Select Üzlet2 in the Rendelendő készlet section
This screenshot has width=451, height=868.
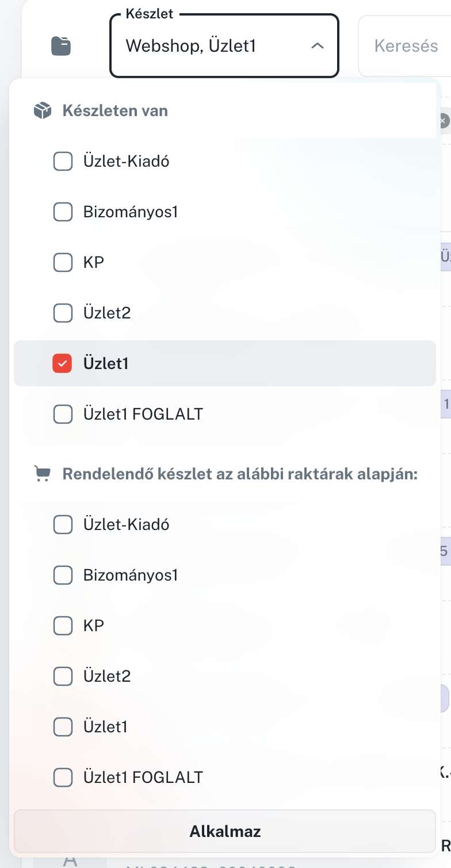63,676
